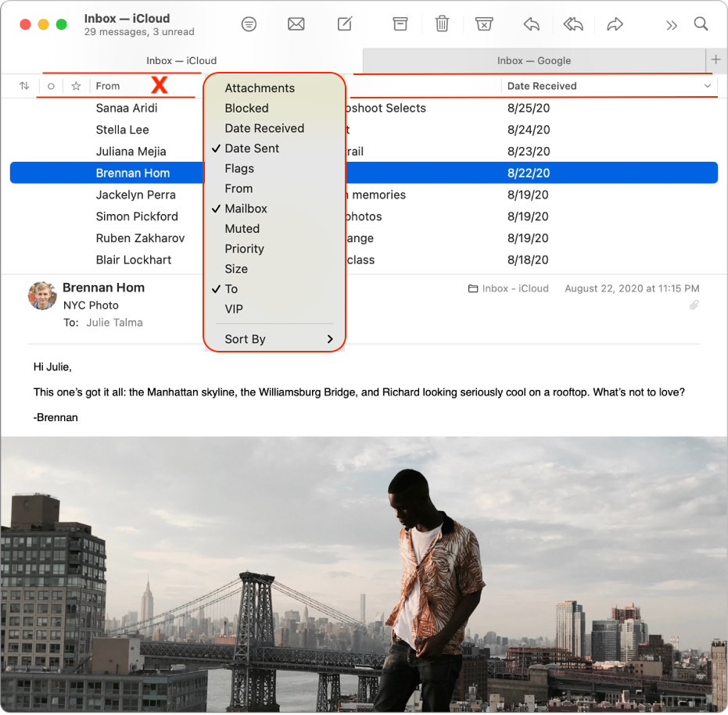Open message from Stella Lee

(364, 130)
